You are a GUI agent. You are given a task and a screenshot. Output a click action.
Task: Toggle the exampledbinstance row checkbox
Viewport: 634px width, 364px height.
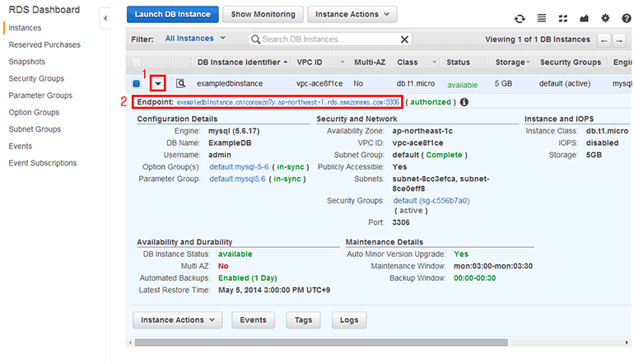point(137,83)
